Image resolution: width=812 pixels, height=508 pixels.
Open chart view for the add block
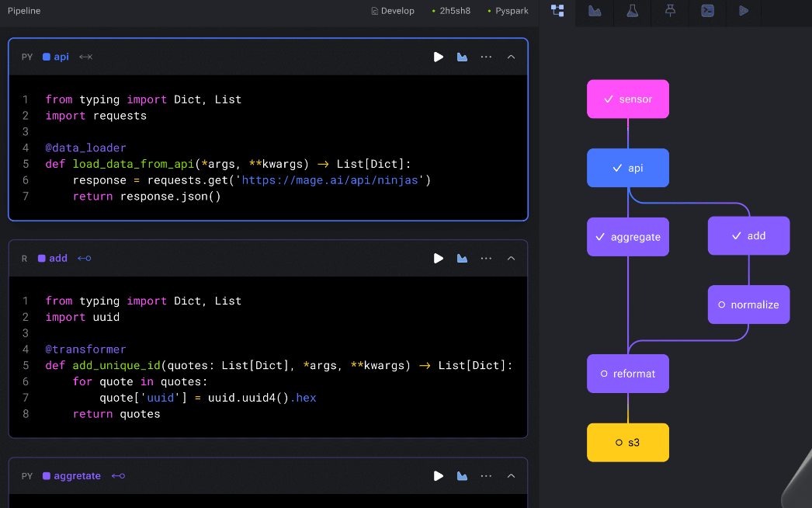[462, 258]
